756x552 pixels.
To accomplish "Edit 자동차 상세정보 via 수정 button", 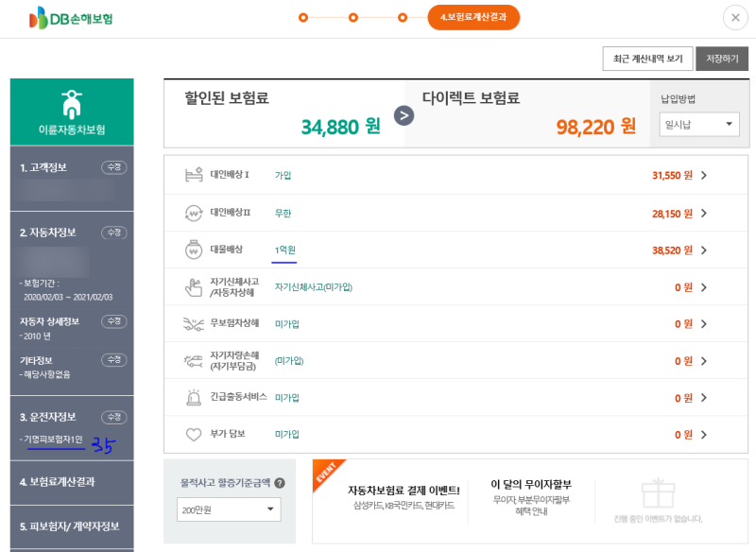I will (113, 321).
